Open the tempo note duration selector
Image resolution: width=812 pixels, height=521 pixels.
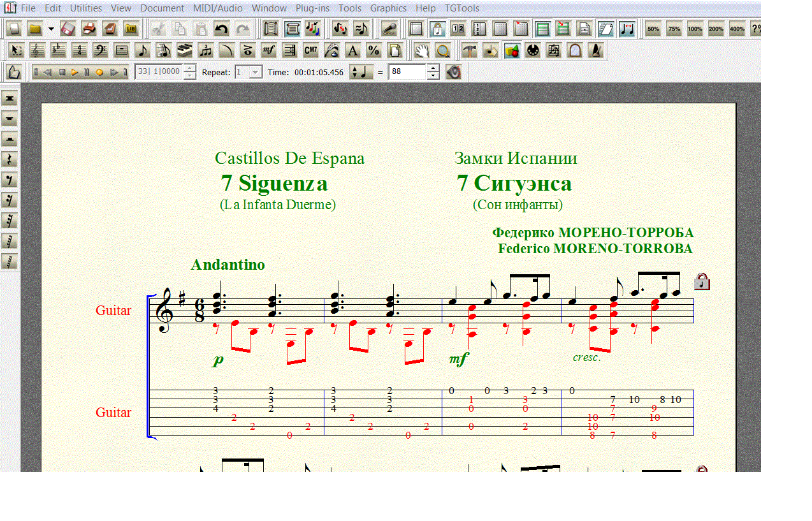point(361,72)
